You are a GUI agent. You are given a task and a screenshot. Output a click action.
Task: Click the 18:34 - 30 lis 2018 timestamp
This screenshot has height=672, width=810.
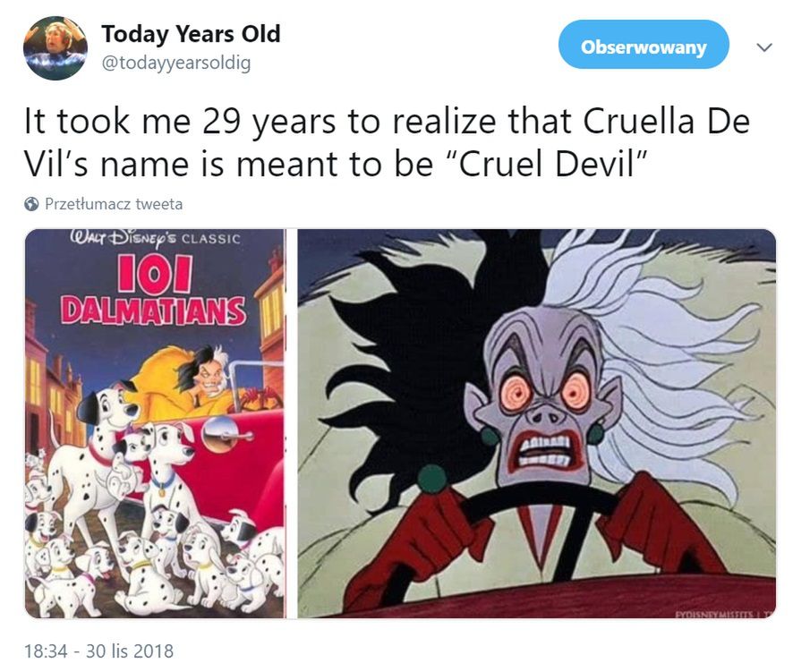pyautogui.click(x=98, y=651)
